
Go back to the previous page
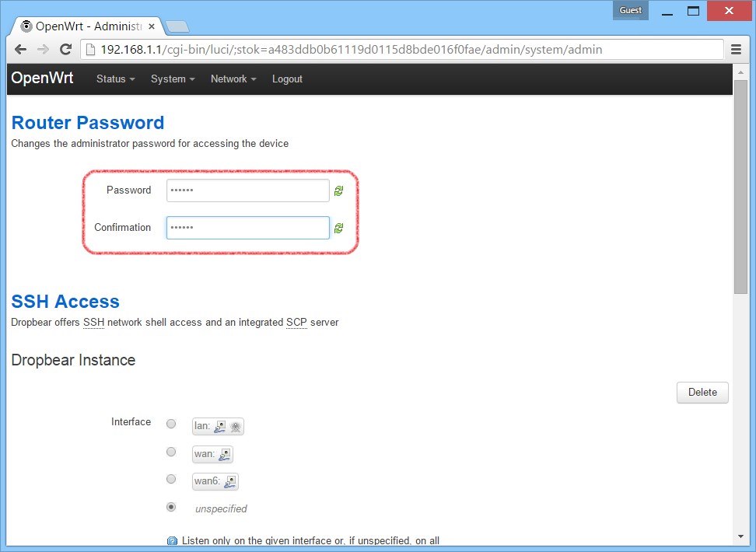point(20,50)
